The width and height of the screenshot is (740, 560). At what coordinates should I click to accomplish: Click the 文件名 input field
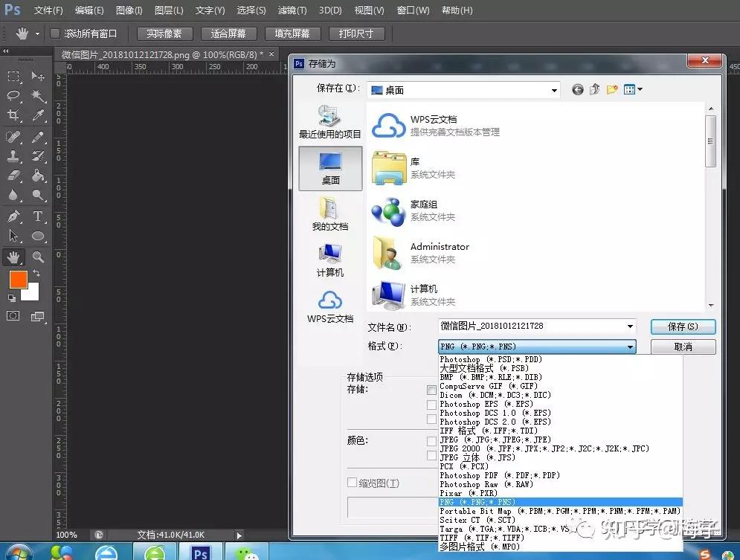click(537, 326)
